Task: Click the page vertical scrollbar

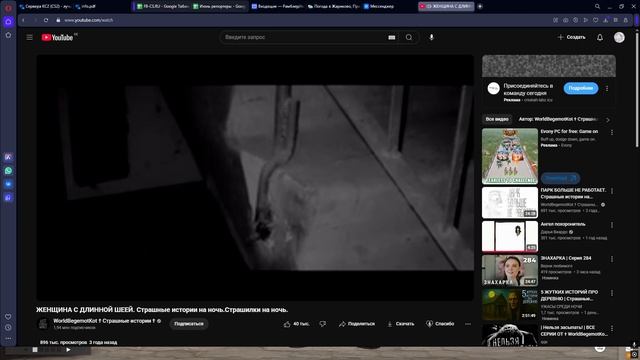Action: [x=637, y=90]
